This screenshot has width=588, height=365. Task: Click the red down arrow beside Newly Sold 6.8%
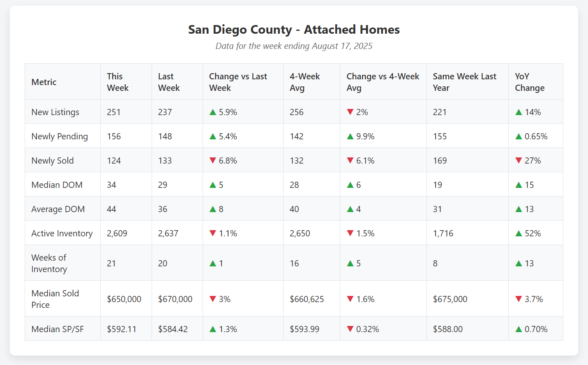213,161
